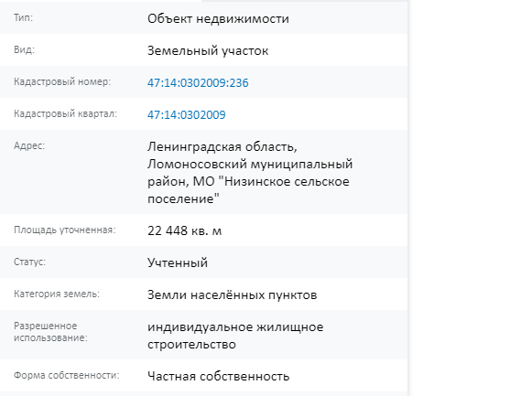The height and width of the screenshot is (396, 532).
Task: Select the value 'Объект недвижимости'
Action: pos(218,18)
